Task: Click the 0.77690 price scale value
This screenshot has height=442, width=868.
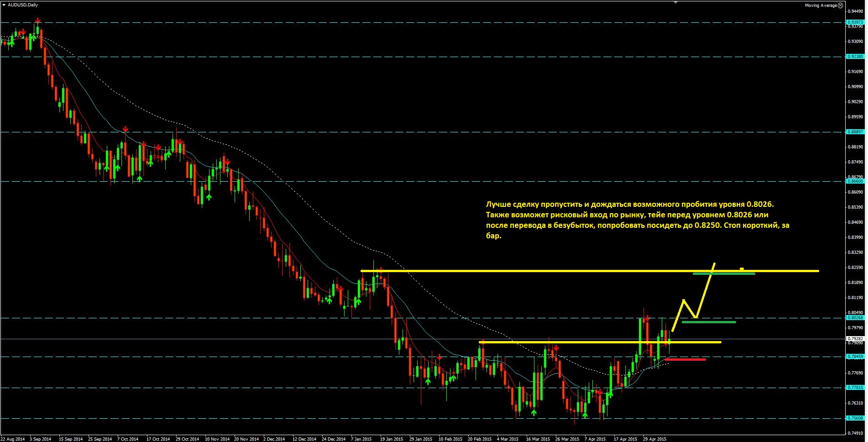Action: pos(855,373)
